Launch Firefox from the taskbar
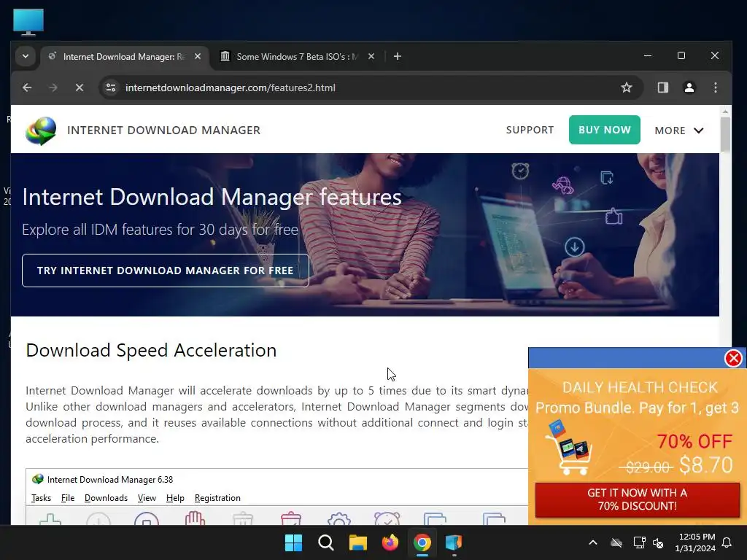Viewport: 747px width, 560px height. click(390, 542)
